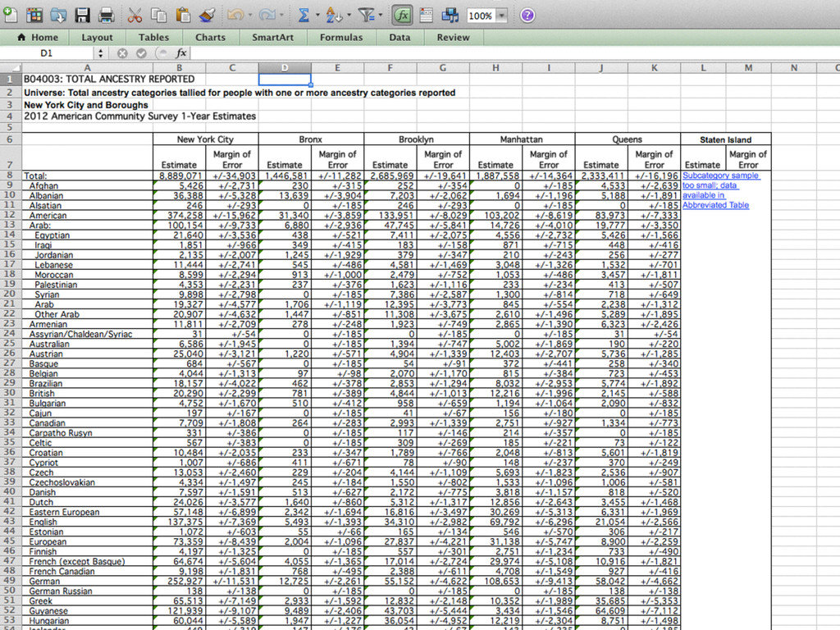Open Name Box dropdown stepper next to D1
The width and height of the screenshot is (840, 630).
point(100,53)
